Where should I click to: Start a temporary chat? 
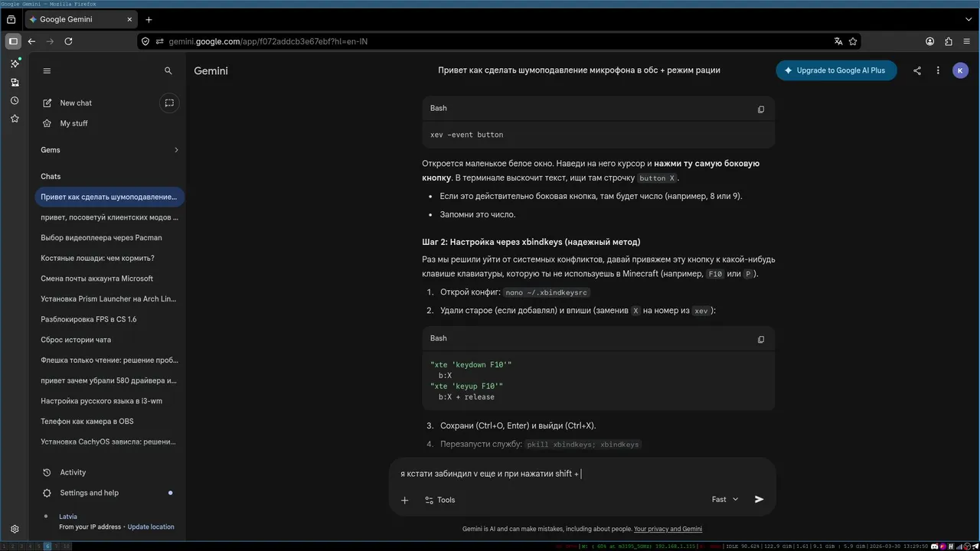(x=169, y=103)
